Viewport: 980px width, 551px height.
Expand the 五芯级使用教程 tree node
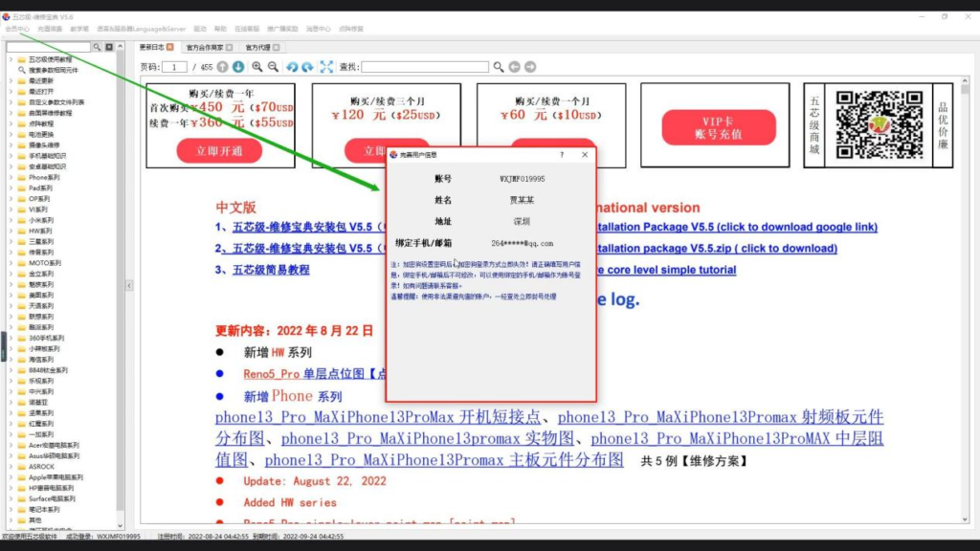[11, 59]
